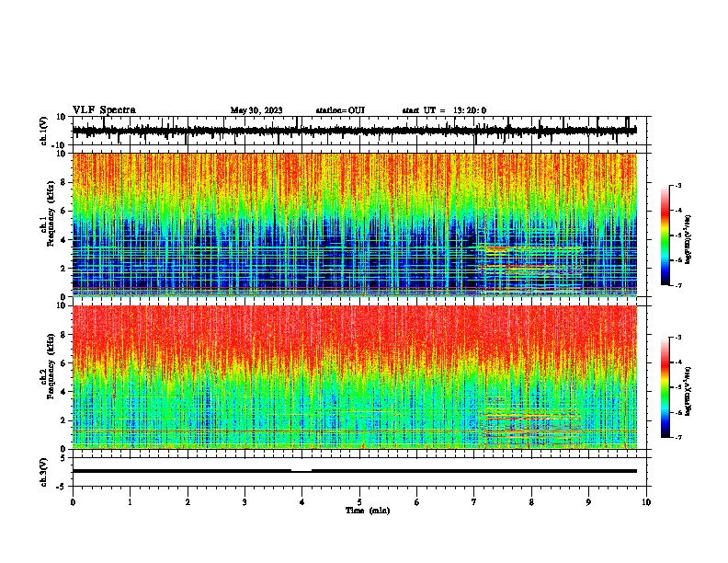Click the time tick label '5'
Viewport: 728px width, 563px height.
(x=359, y=502)
